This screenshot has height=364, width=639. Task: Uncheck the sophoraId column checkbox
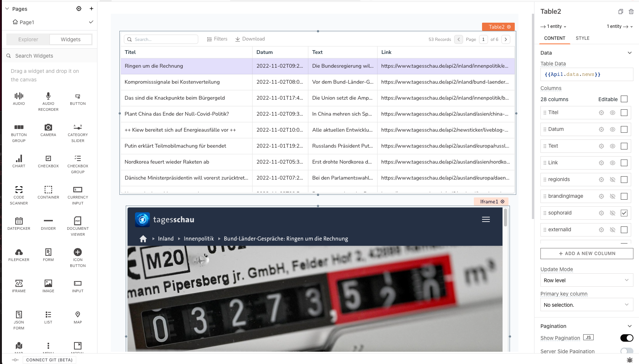click(624, 213)
